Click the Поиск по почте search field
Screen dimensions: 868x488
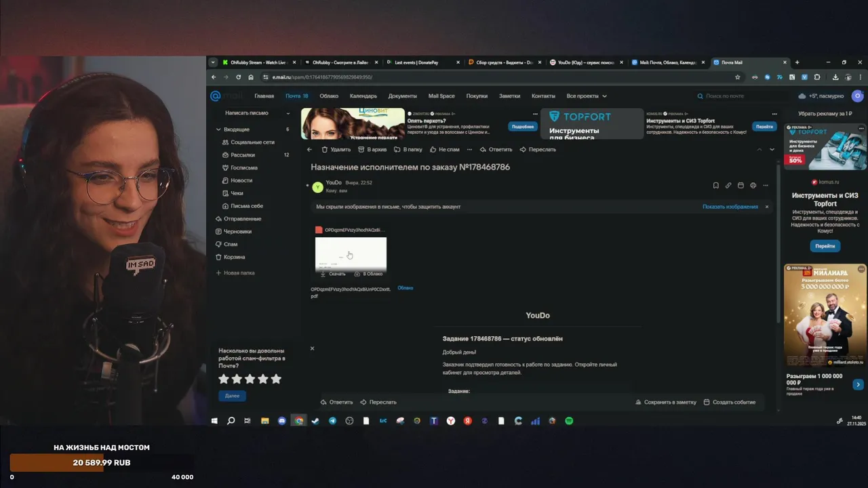[743, 96]
